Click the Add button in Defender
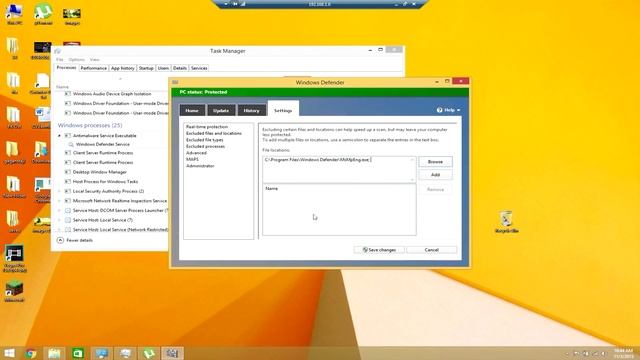This screenshot has height=360, width=640. [435, 175]
